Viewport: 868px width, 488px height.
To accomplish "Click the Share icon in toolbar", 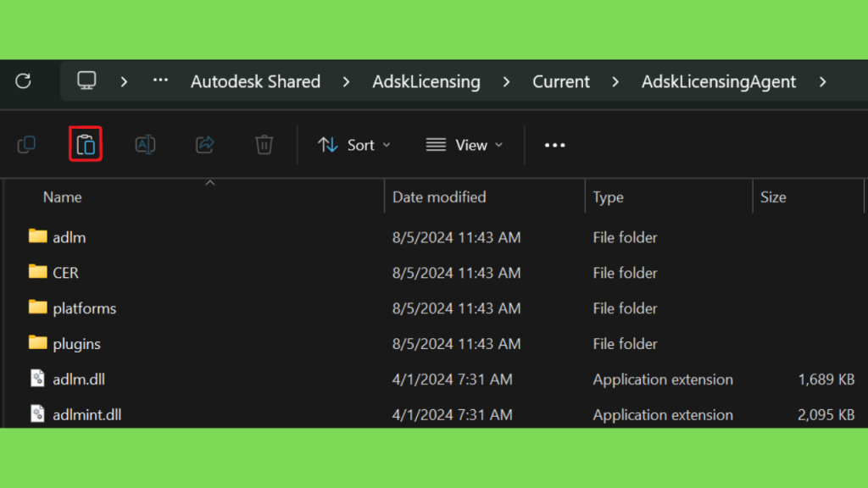I will [204, 145].
